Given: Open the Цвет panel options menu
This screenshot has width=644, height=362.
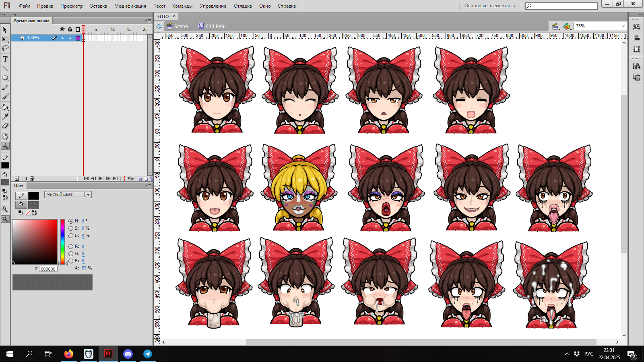Looking at the screenshot, I should 148,185.
